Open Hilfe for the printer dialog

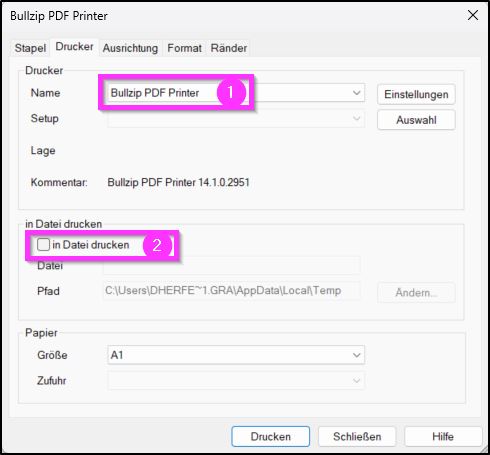(443, 436)
